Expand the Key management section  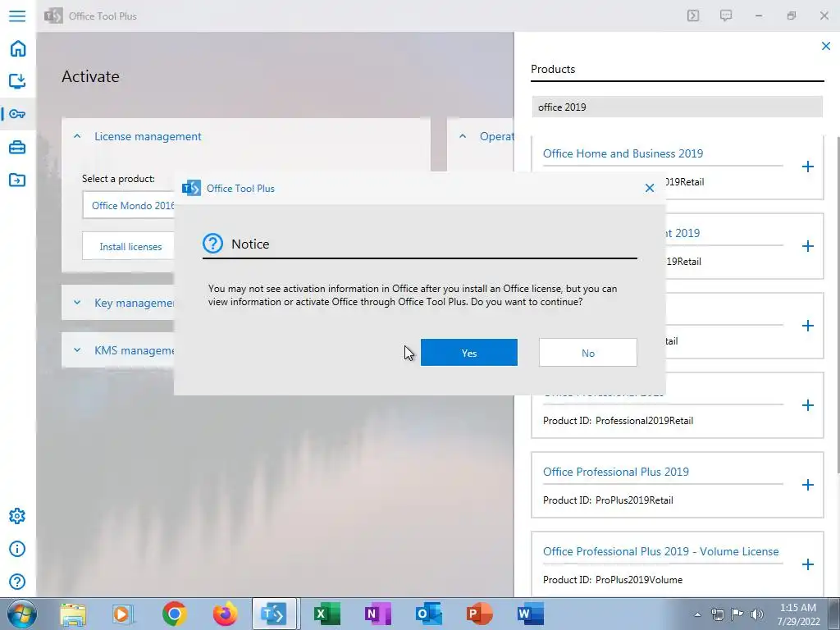77,303
